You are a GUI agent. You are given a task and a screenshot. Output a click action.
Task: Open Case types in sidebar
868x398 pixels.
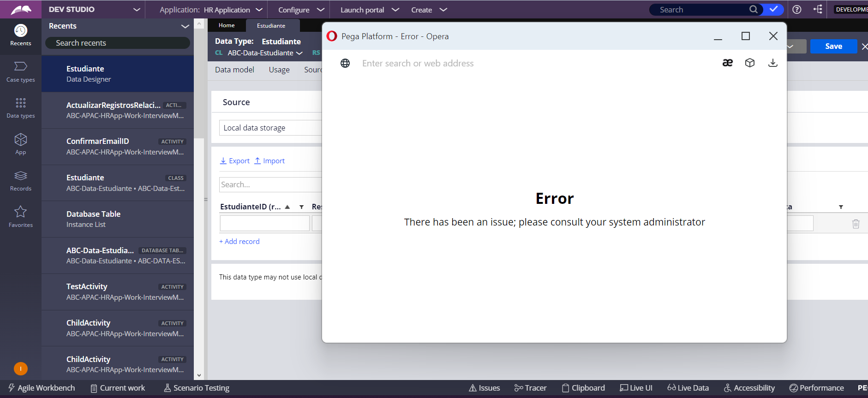click(x=21, y=72)
